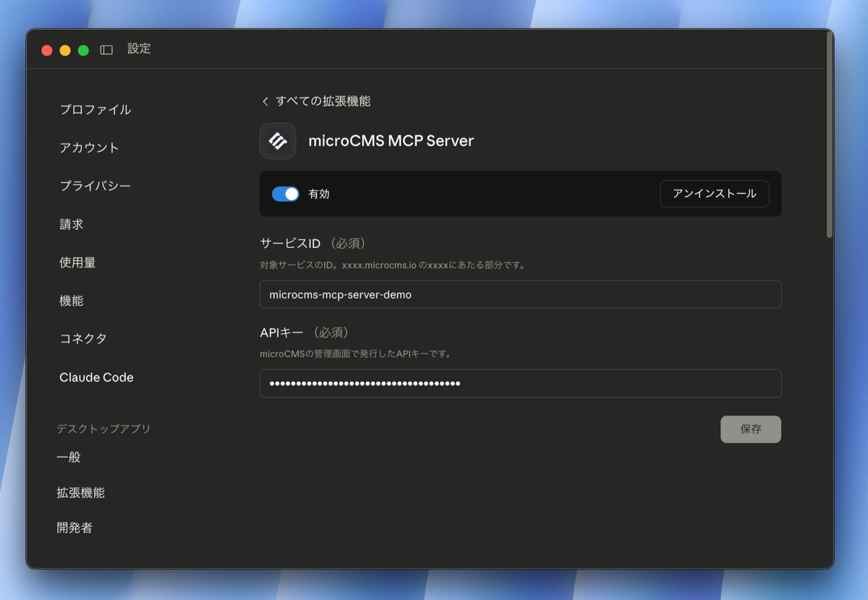868x600 pixels.
Task: Click the back chevron arrow icon
Action: pos(265,102)
